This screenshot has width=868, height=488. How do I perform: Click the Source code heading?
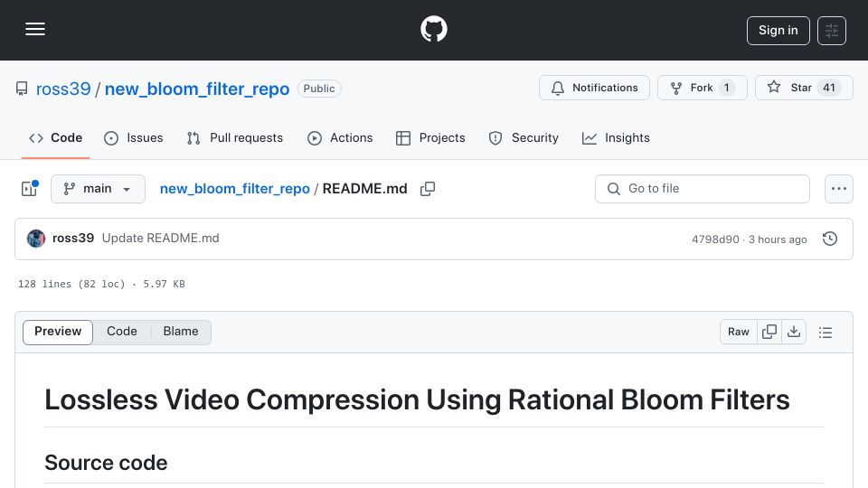point(106,463)
